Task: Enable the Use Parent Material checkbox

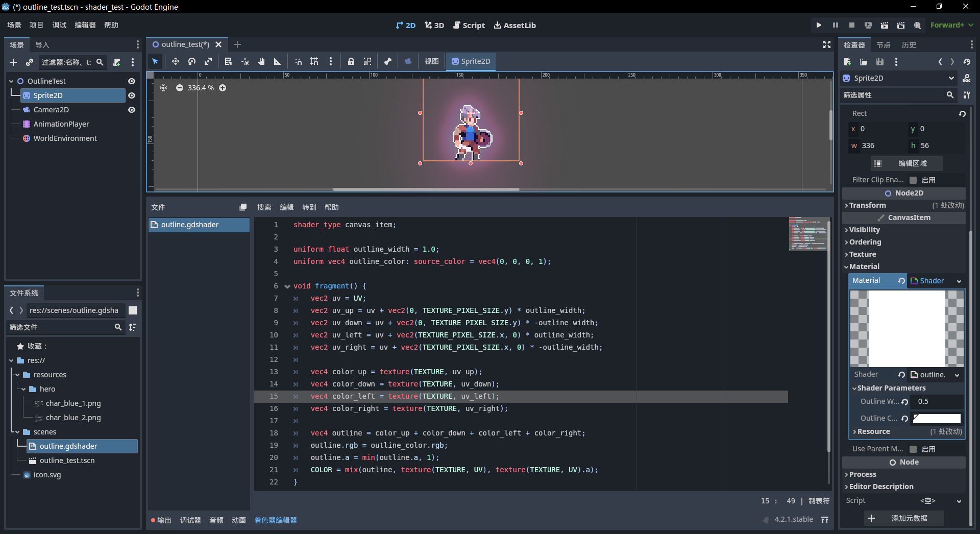Action: (x=913, y=449)
